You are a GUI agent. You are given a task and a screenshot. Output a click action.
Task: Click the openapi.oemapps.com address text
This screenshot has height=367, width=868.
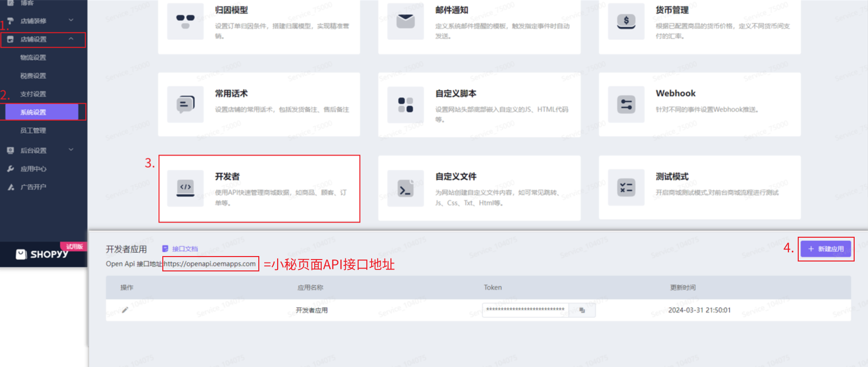[210, 263]
